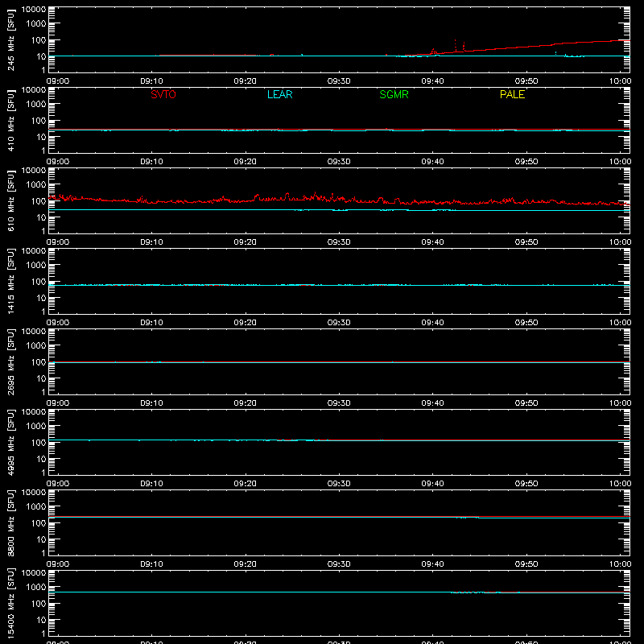Click the 10000 y-axis label on 8800 MHz plot
644x644 pixels.
34,493
